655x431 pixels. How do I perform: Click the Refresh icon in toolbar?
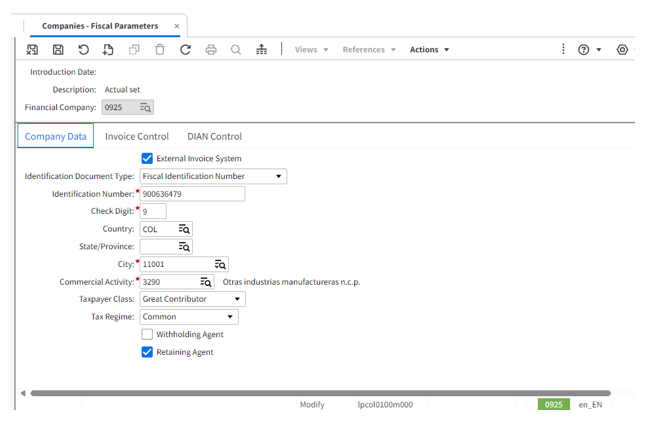pos(185,49)
